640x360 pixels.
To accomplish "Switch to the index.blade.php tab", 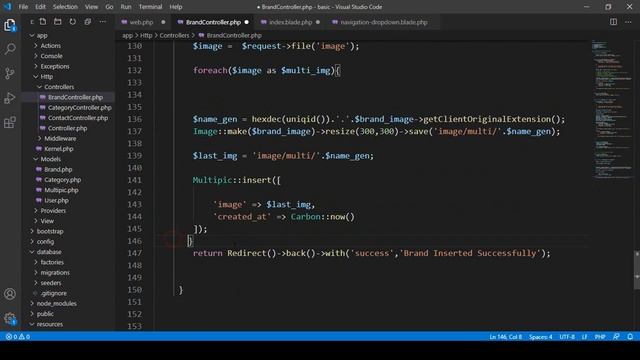I will [x=290, y=22].
